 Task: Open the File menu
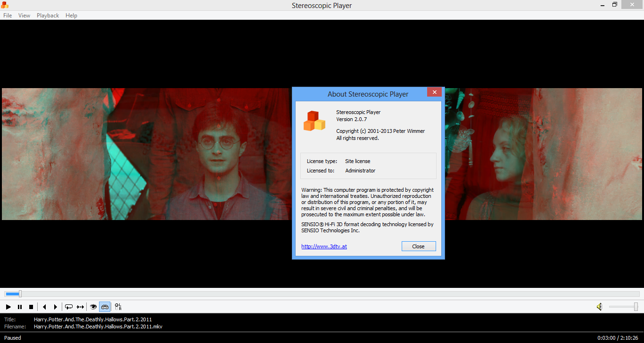pos(8,16)
